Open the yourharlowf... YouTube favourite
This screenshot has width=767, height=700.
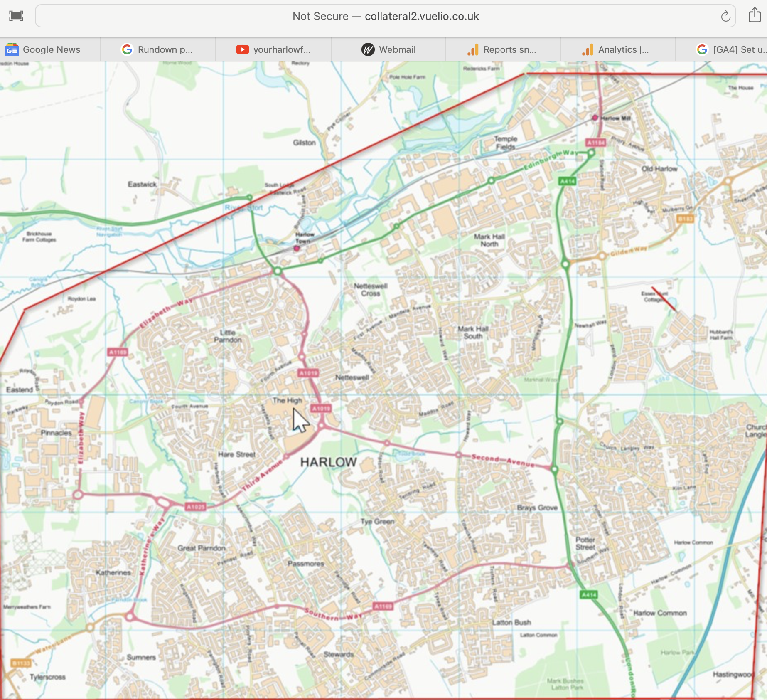coord(273,50)
